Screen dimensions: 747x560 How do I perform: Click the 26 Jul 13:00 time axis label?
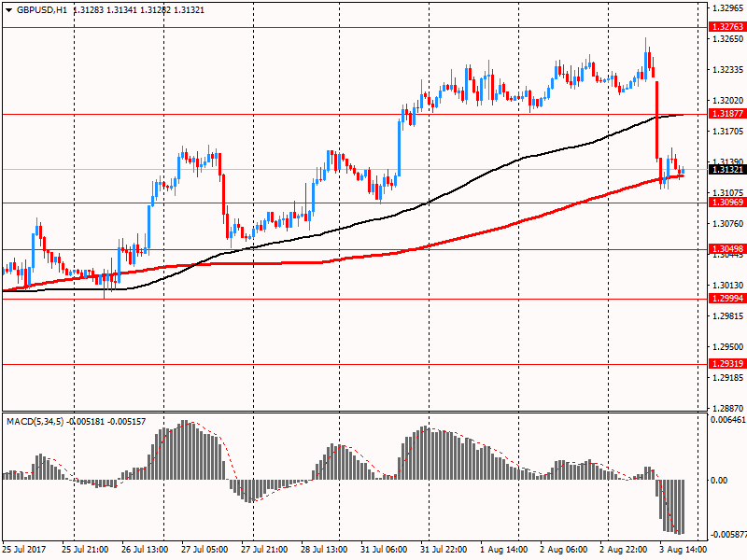(x=145, y=550)
